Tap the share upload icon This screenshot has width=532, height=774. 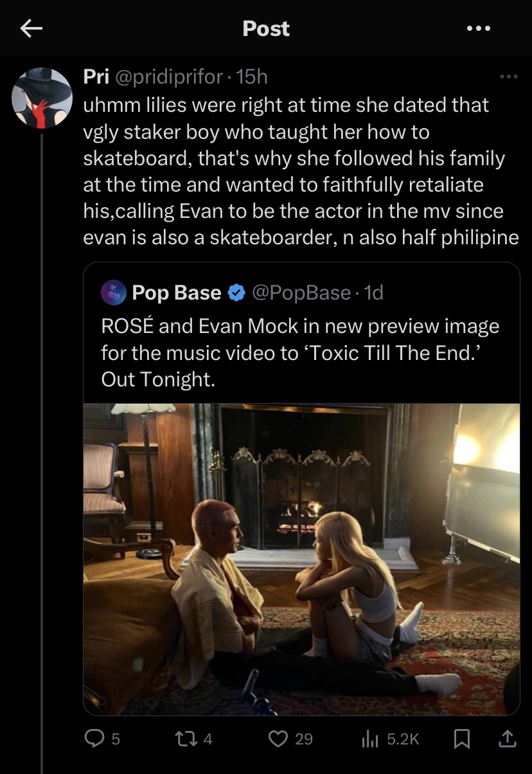click(x=507, y=739)
